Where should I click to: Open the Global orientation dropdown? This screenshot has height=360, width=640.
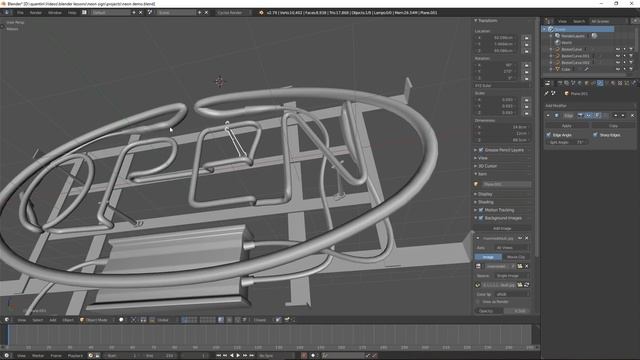coord(164,320)
